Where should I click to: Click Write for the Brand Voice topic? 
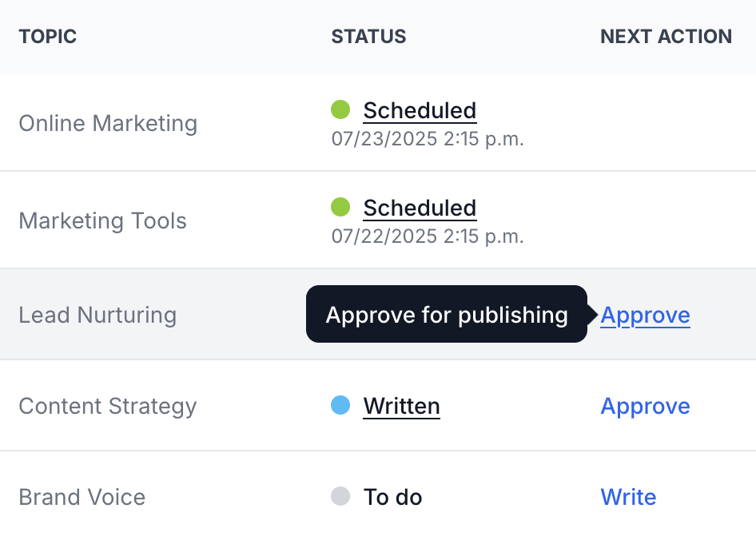click(628, 497)
